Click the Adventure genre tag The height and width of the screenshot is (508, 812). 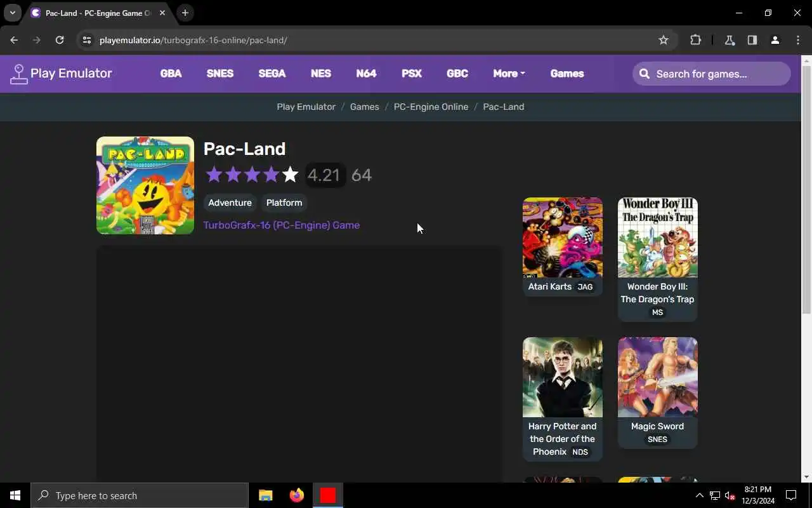coord(230,203)
